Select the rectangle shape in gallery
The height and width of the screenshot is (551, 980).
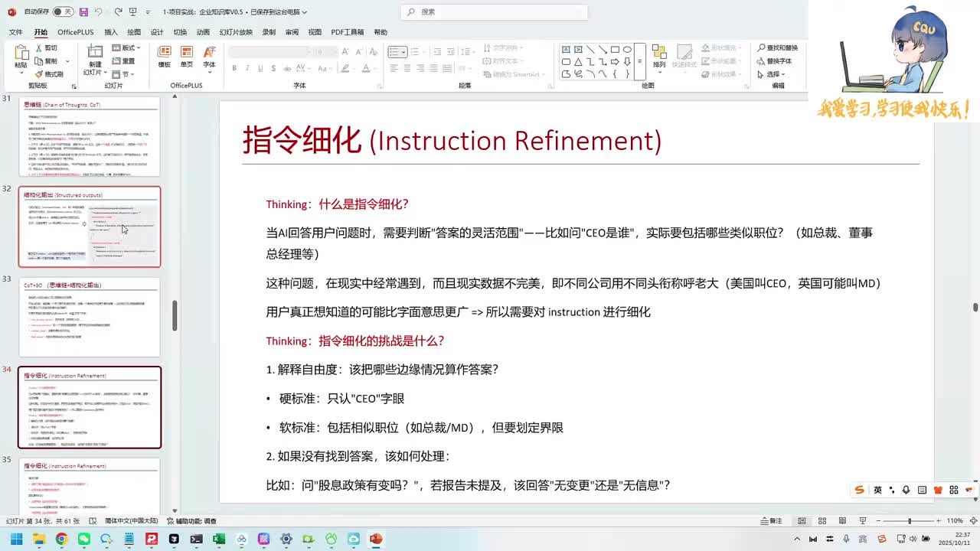[615, 49]
